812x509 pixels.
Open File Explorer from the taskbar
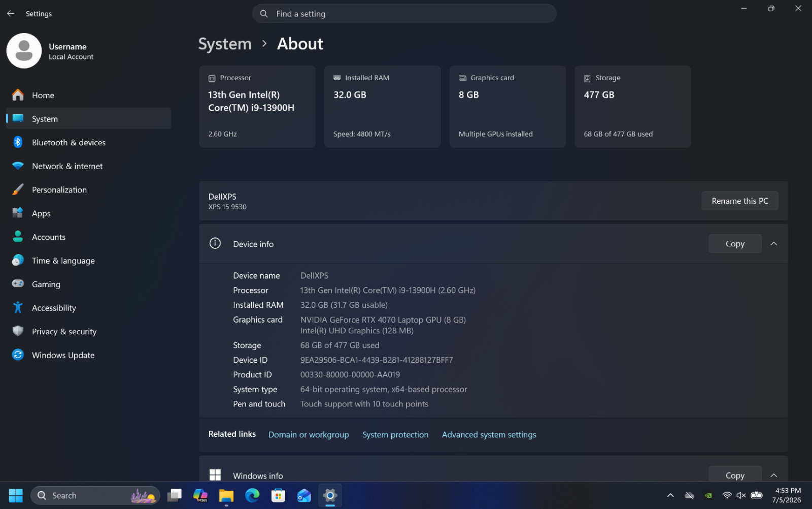226,495
